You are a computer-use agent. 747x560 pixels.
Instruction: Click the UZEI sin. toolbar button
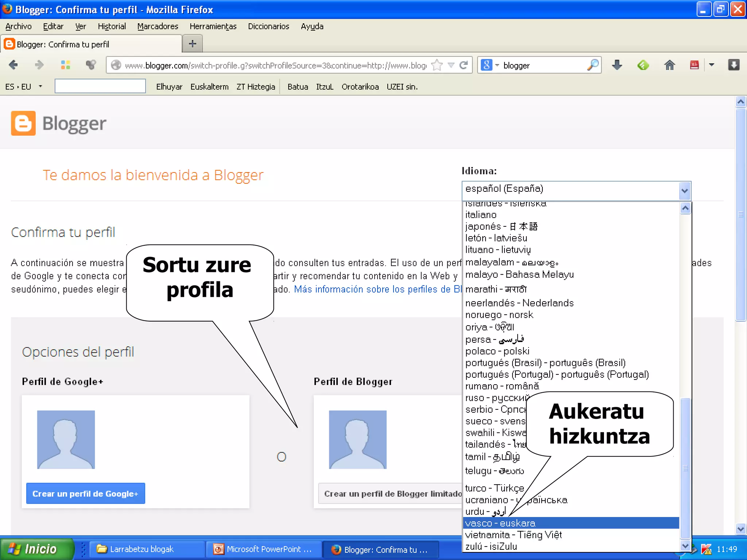[402, 87]
